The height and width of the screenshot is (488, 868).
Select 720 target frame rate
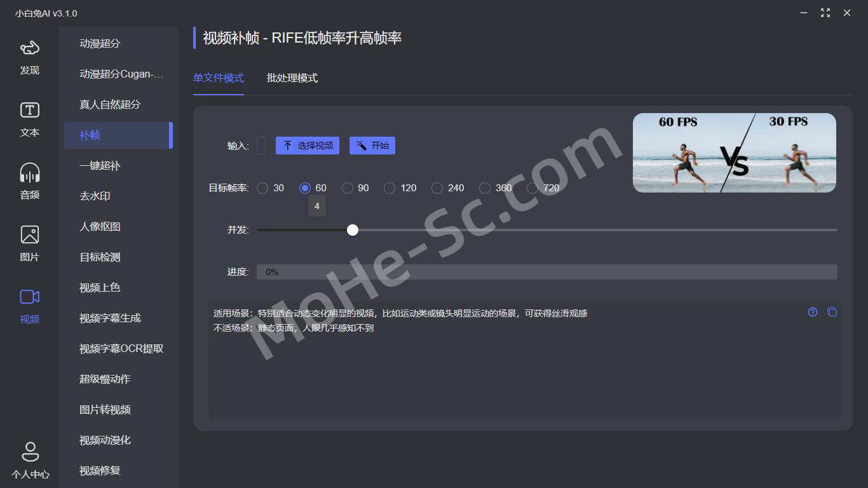coord(543,188)
